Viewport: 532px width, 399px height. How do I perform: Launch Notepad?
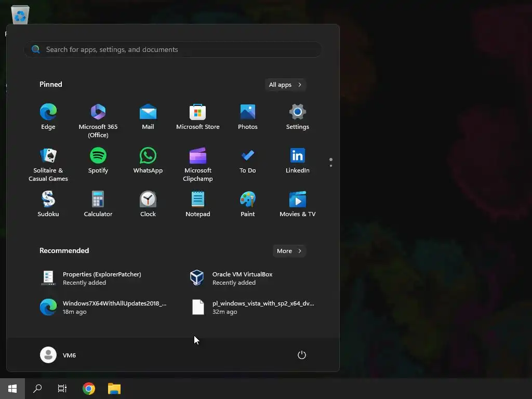198,204
